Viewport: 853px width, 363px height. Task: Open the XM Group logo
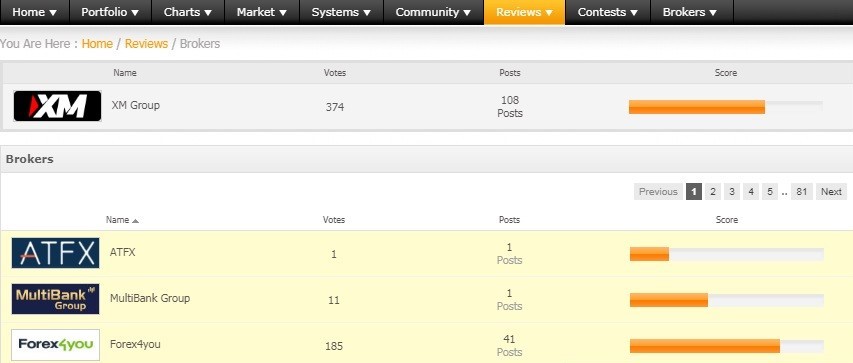click(57, 106)
